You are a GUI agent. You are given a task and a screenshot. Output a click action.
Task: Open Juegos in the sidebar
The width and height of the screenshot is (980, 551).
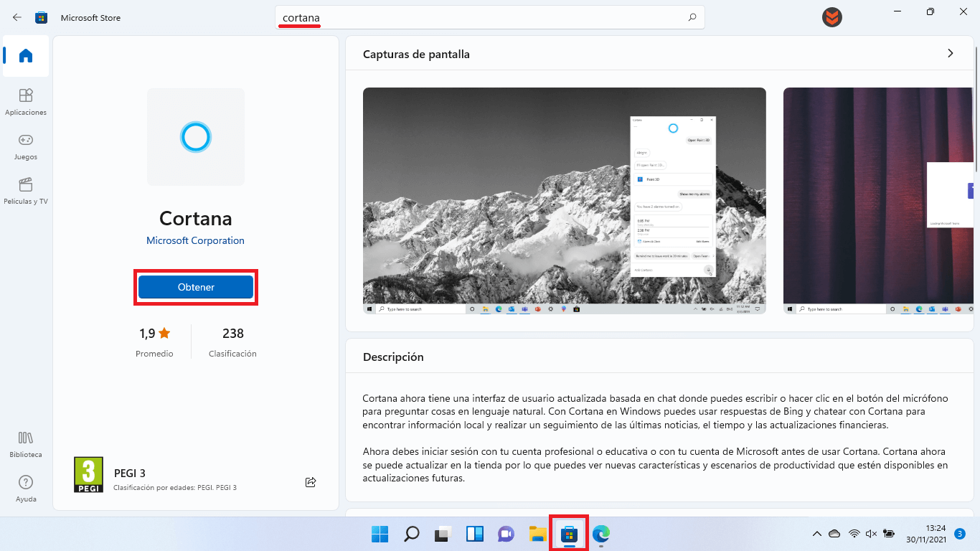pos(26,146)
